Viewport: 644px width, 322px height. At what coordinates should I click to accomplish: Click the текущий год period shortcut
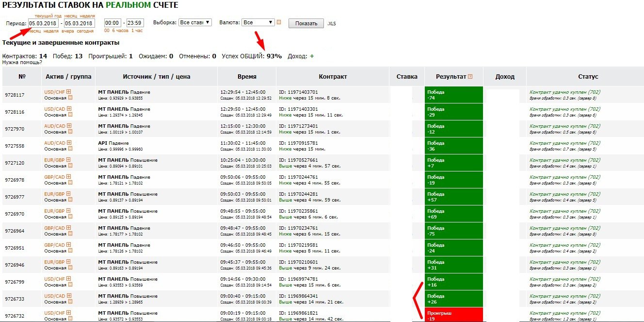pos(48,16)
